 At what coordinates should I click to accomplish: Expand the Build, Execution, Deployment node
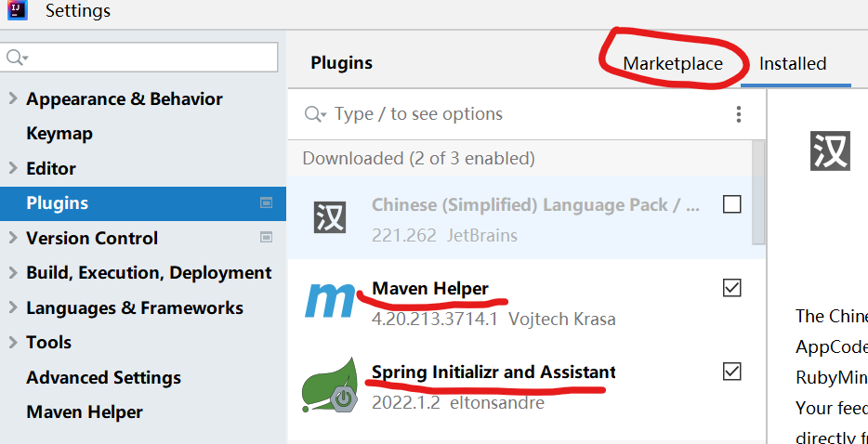click(x=13, y=272)
